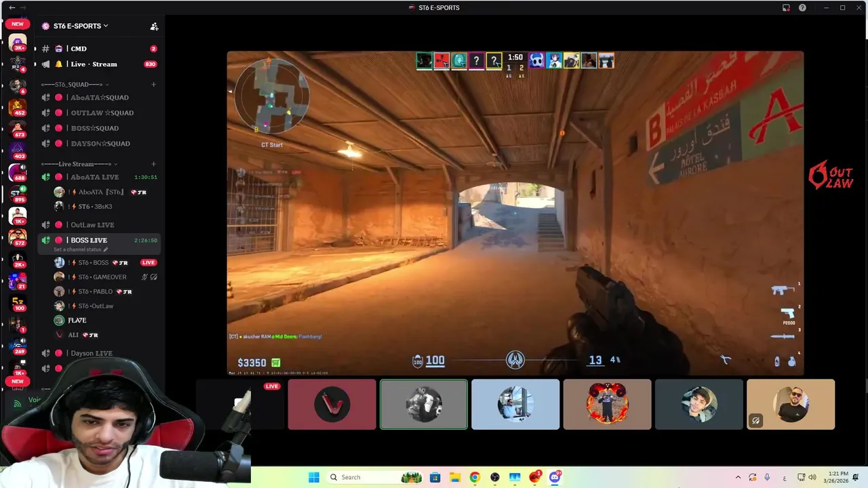Open the help question mark icon
This screenshot has height=488, width=868.
[x=802, y=7]
